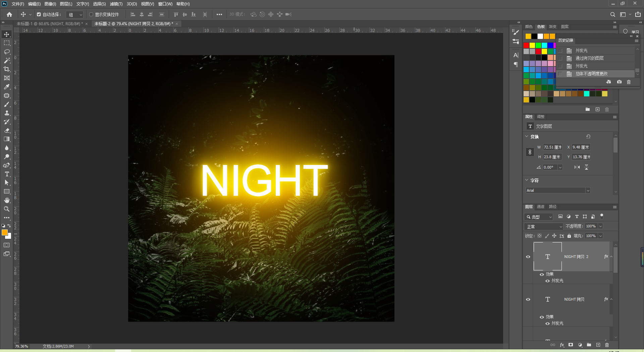This screenshot has height=352, width=644.
Task: Lock all with the padlock icon
Action: coord(569,236)
